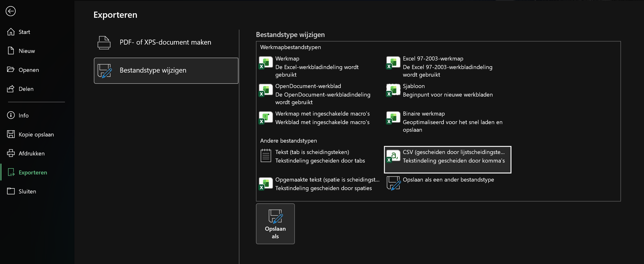Viewport: 644px width, 264px height.
Task: Click the tab-delimited Tekst file icon
Action: (x=266, y=156)
